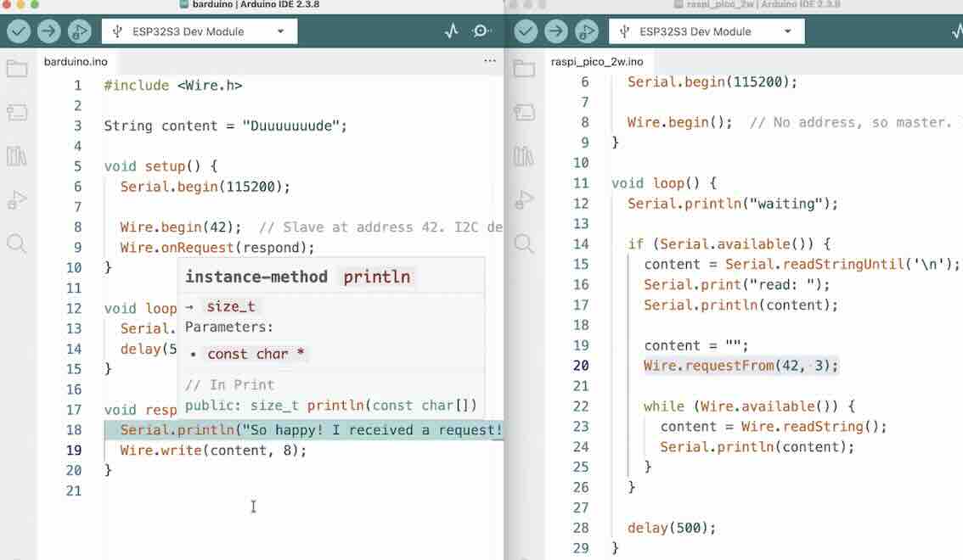Screen dimensions: 963x560
Task: Open Serial Monitor in barduino window
Action: [481, 31]
